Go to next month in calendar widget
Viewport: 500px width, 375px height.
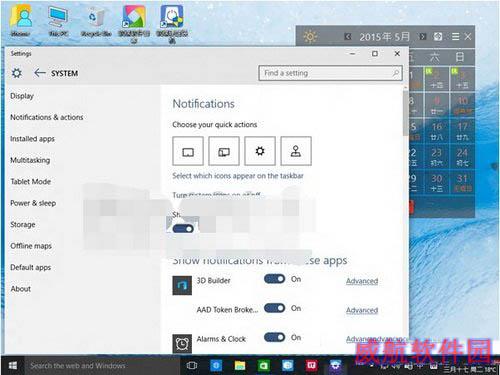tap(422, 36)
